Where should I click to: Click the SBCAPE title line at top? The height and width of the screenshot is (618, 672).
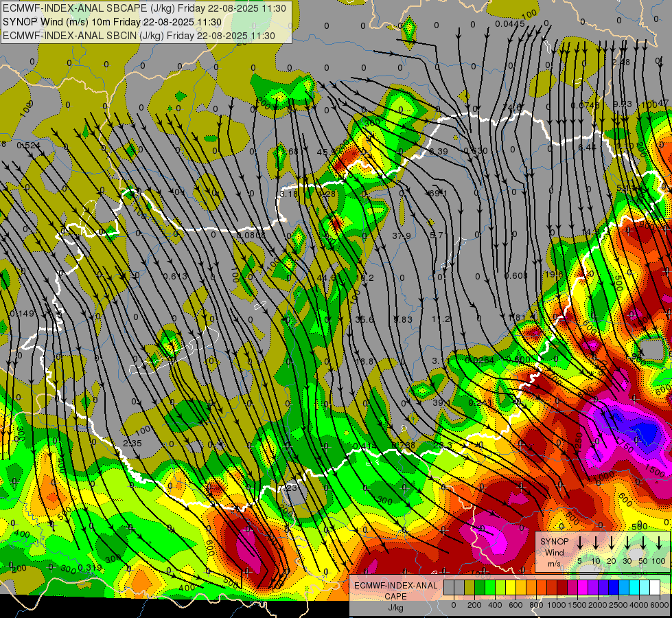[x=144, y=8]
